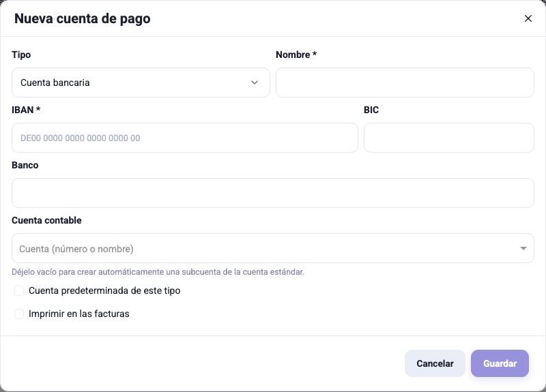Click the BIC input field
Image resolution: width=546 pixels, height=392 pixels.
(449, 138)
